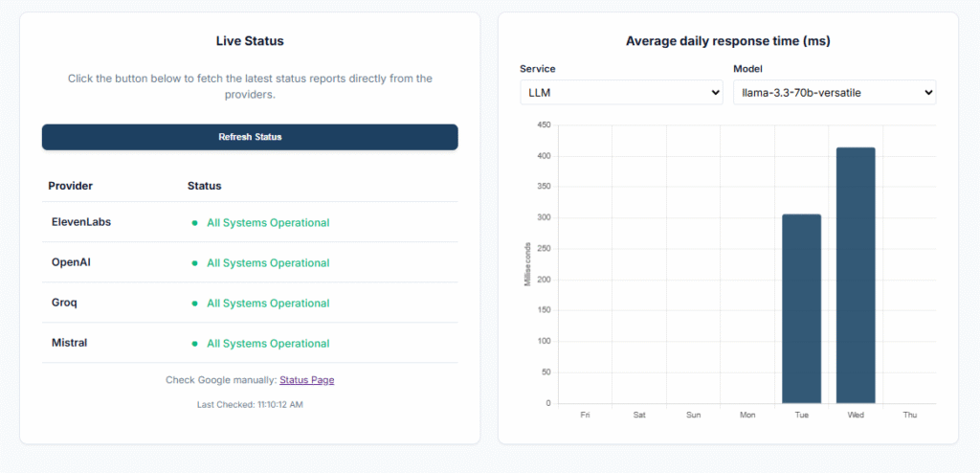Click the Groq provider name

coord(64,303)
